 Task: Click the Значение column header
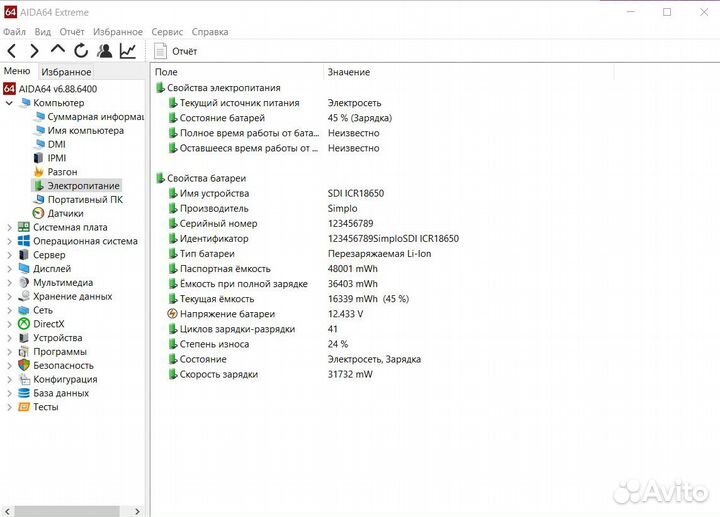tap(469, 72)
